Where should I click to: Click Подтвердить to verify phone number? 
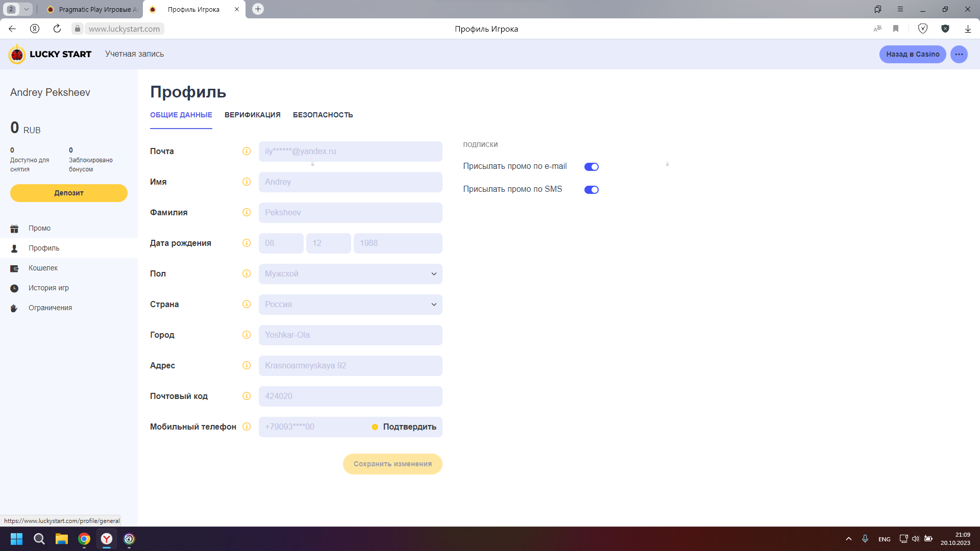409,427
